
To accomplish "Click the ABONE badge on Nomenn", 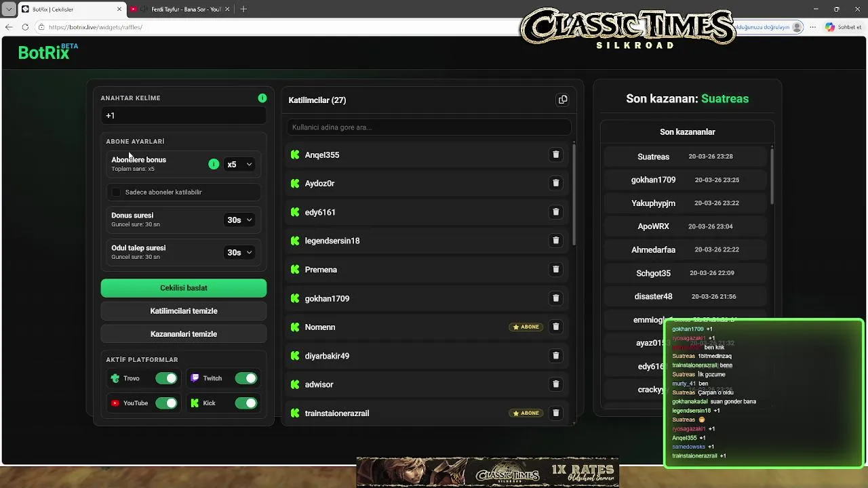I will pos(526,327).
